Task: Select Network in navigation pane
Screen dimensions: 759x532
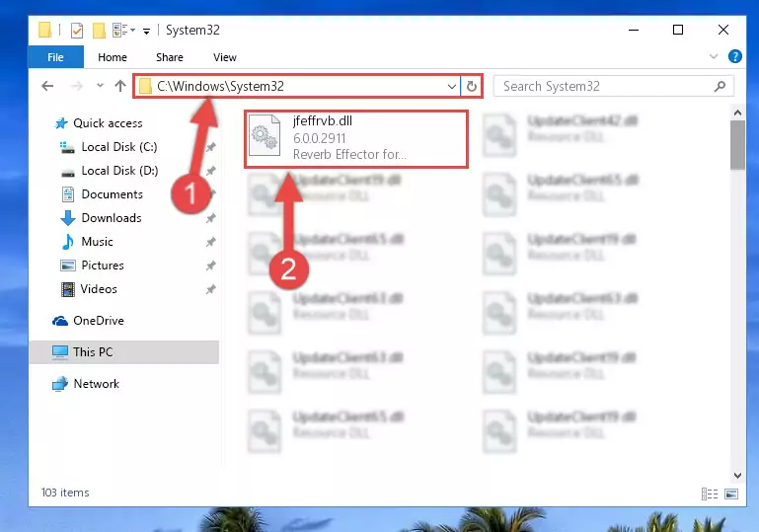Action: coord(86,384)
